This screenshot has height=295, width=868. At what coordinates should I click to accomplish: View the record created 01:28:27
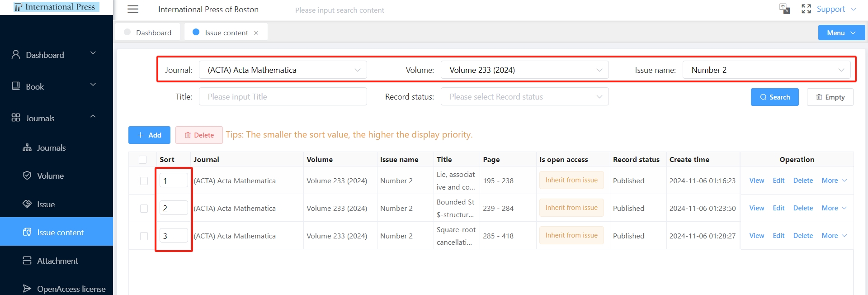pyautogui.click(x=756, y=236)
